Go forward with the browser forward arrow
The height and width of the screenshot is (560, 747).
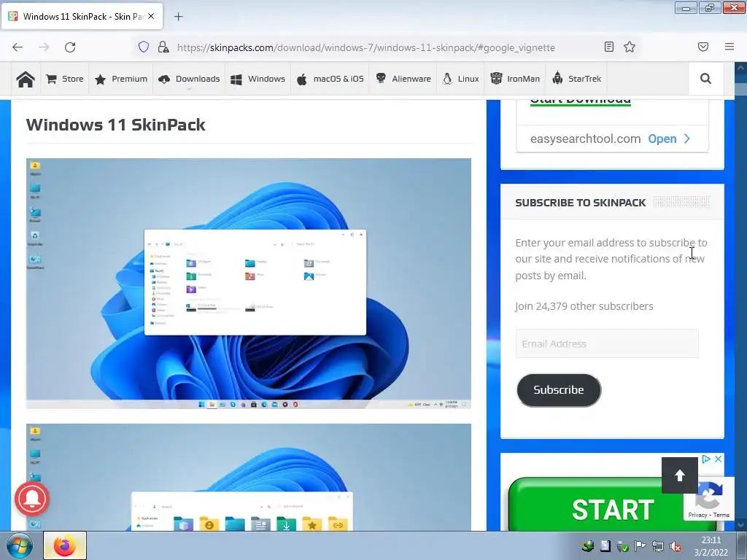pyautogui.click(x=44, y=47)
